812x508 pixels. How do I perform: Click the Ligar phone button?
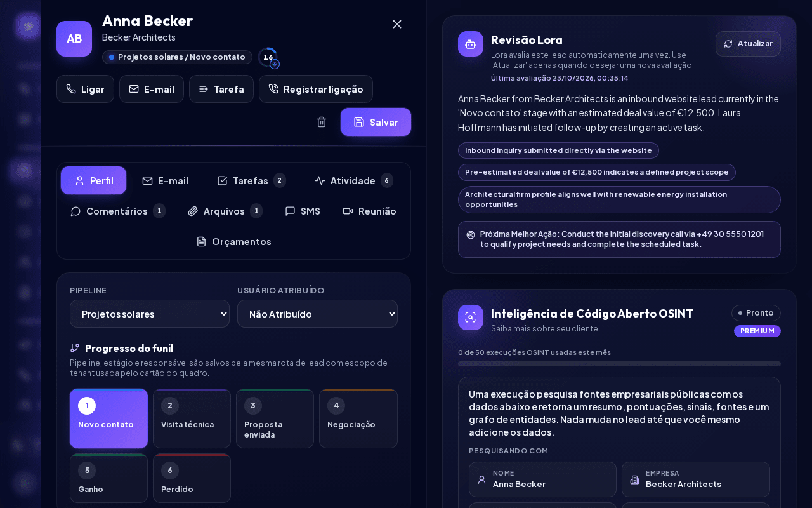point(85,89)
